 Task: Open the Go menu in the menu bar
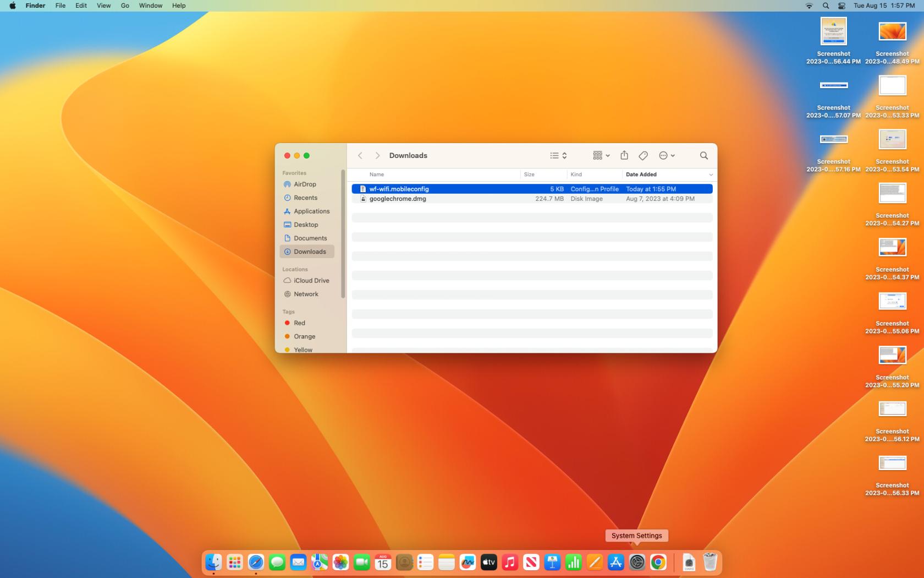point(125,6)
